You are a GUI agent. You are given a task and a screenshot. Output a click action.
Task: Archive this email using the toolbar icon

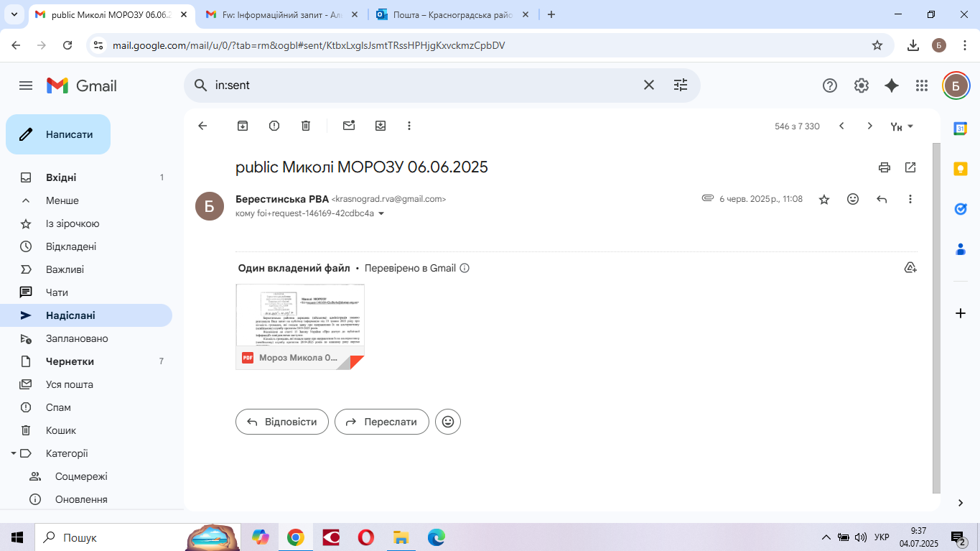click(x=243, y=126)
